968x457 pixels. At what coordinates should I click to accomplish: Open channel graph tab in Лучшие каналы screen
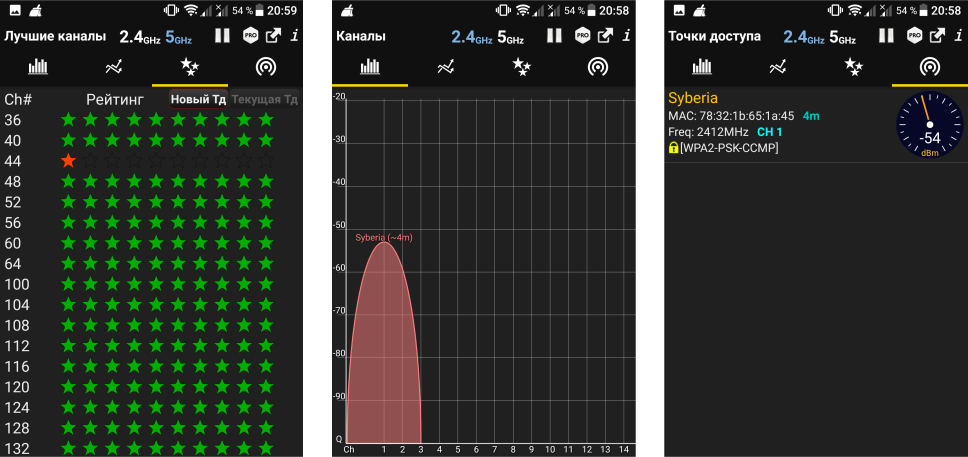pyautogui.click(x=38, y=67)
